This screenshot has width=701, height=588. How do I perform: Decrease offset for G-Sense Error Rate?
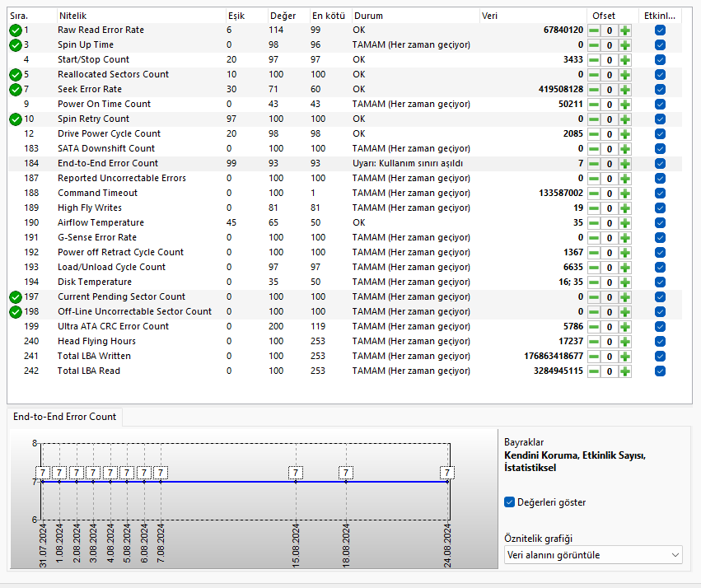tap(594, 238)
